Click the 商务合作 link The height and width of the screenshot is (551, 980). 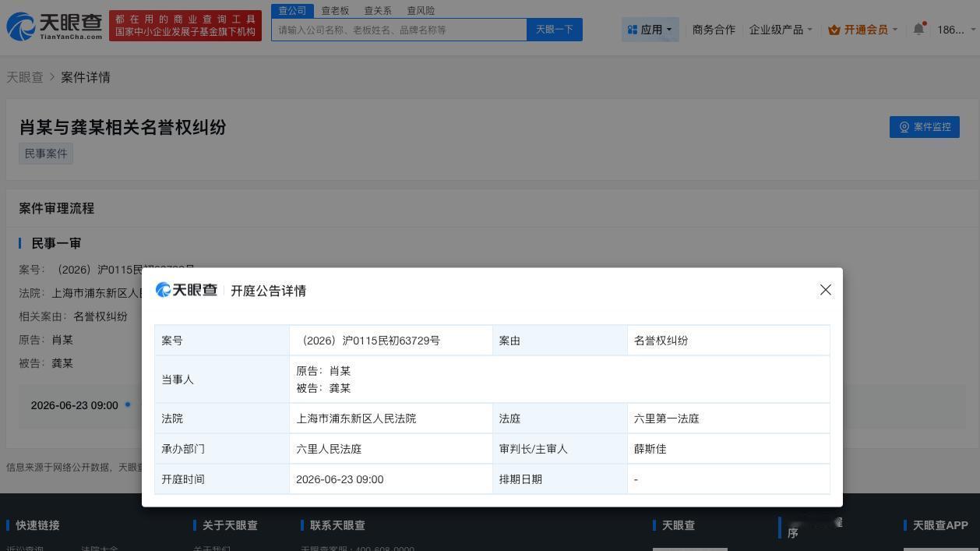(x=714, y=30)
